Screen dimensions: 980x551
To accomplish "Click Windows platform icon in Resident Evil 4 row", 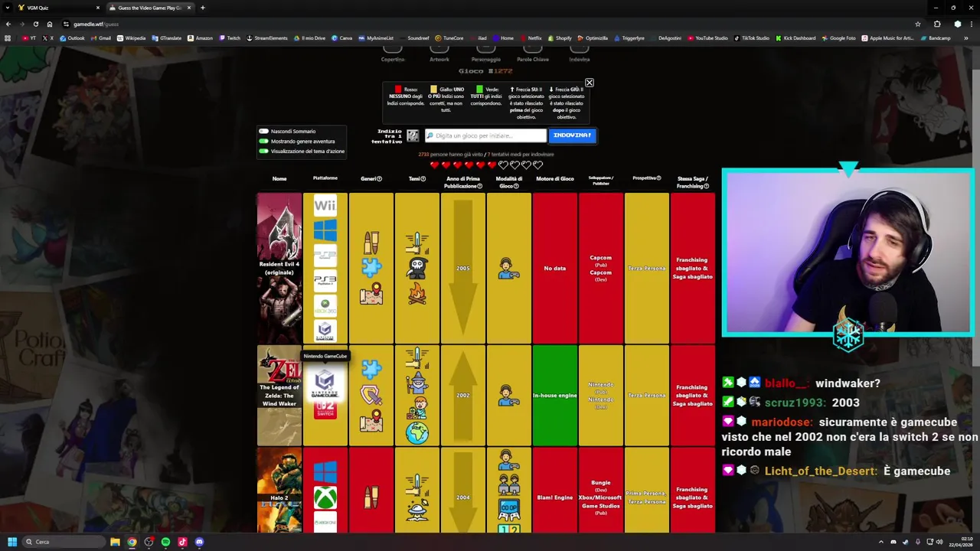I will [325, 230].
